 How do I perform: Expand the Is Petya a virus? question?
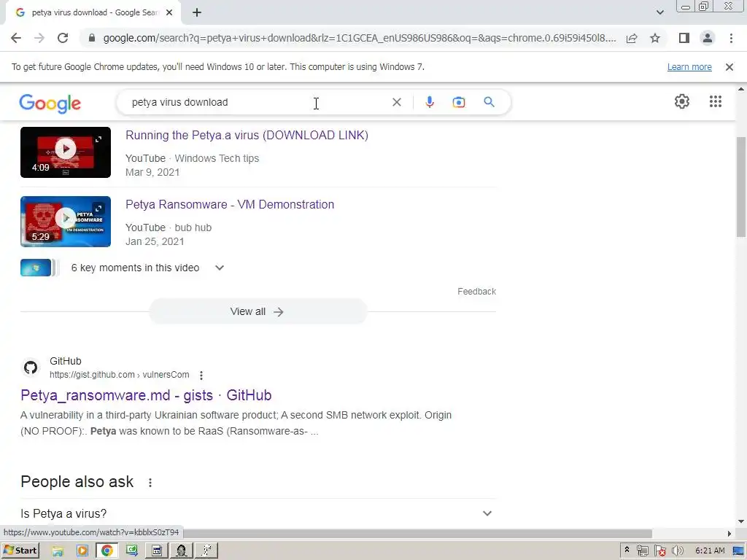click(258, 513)
